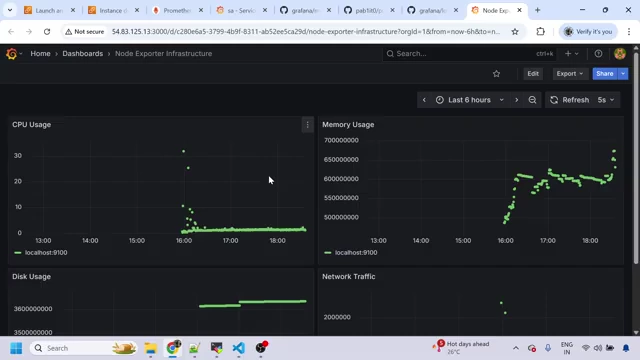The image size is (640, 360).
Task: Go back in browser history
Action: pos(11,31)
